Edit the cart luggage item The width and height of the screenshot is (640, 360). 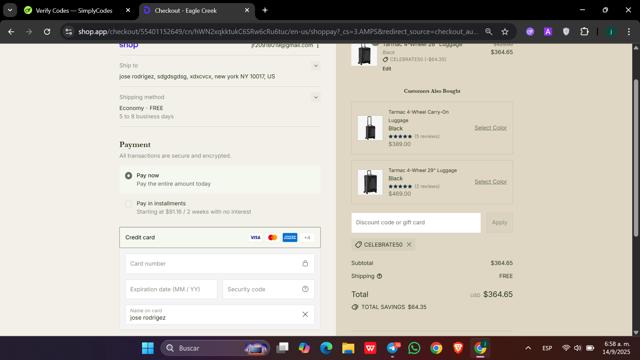[x=387, y=69]
